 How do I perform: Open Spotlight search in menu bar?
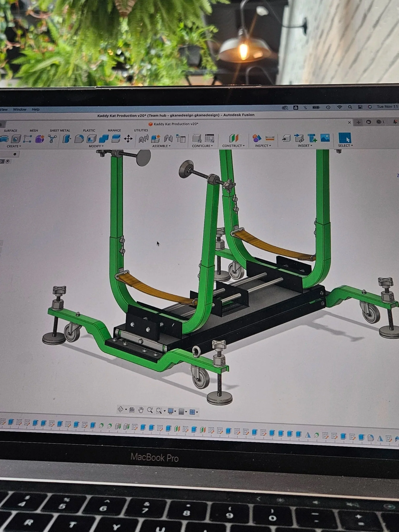tap(350, 107)
